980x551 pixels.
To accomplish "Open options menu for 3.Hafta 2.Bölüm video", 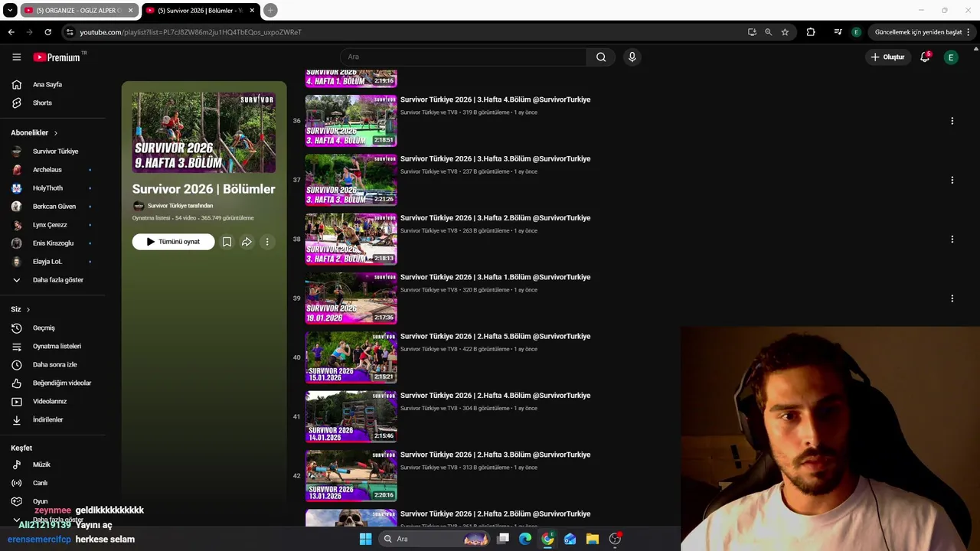I will coord(952,240).
